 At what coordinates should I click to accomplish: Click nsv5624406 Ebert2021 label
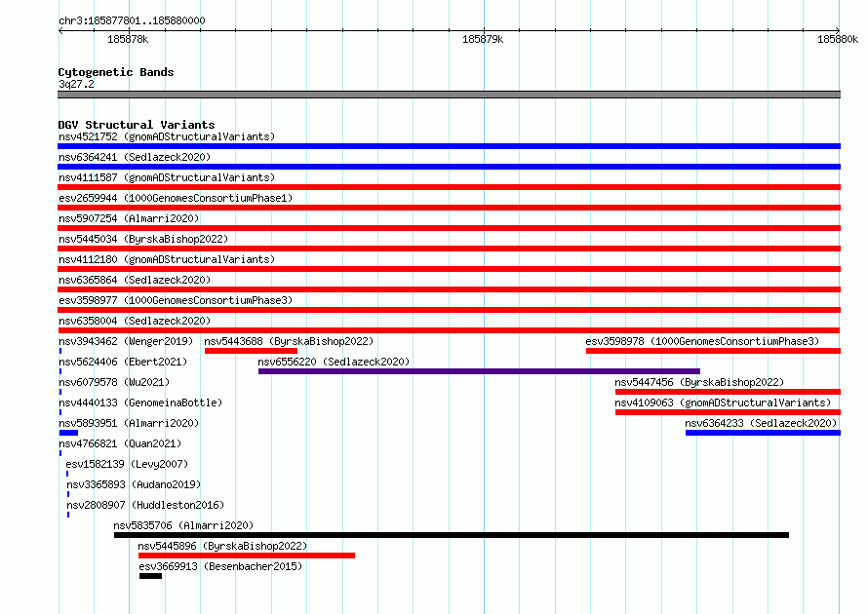tap(123, 362)
